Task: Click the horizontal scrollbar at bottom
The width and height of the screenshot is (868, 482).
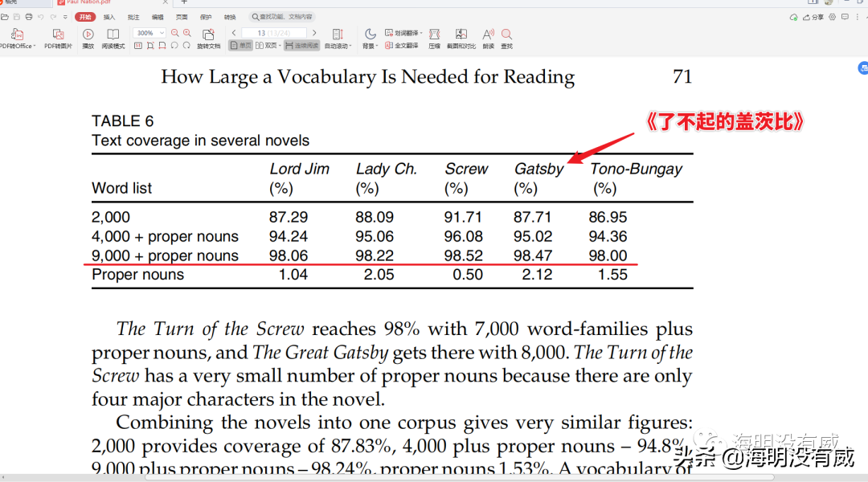Action: (460, 477)
